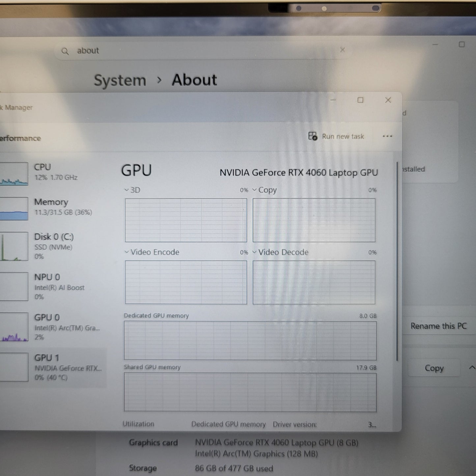
Task: Minimize the Task Manager window
Action: coord(333,100)
